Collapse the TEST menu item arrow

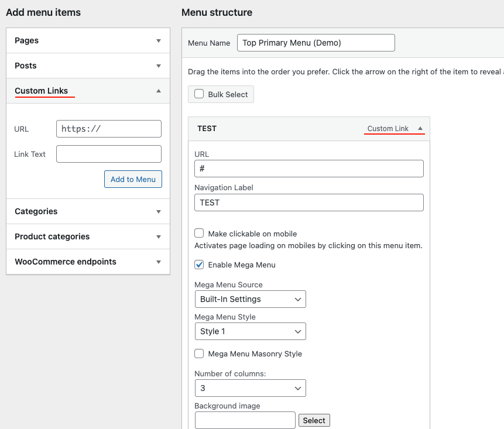pos(420,129)
